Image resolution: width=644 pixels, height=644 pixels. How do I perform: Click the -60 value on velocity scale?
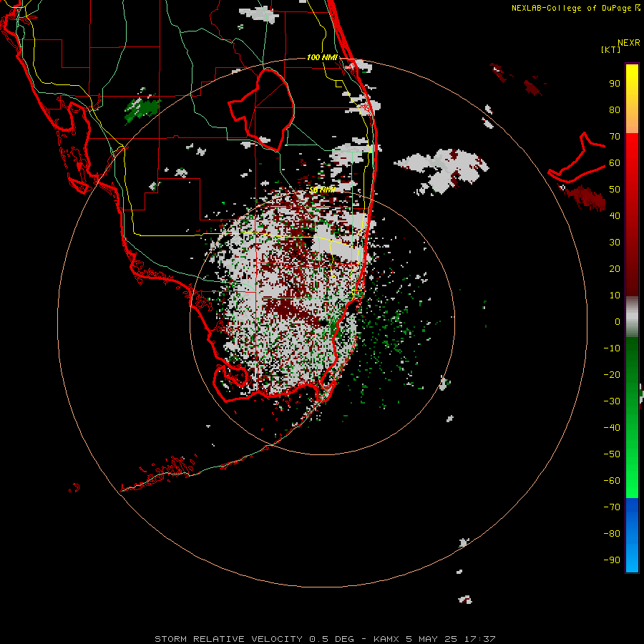click(x=612, y=481)
